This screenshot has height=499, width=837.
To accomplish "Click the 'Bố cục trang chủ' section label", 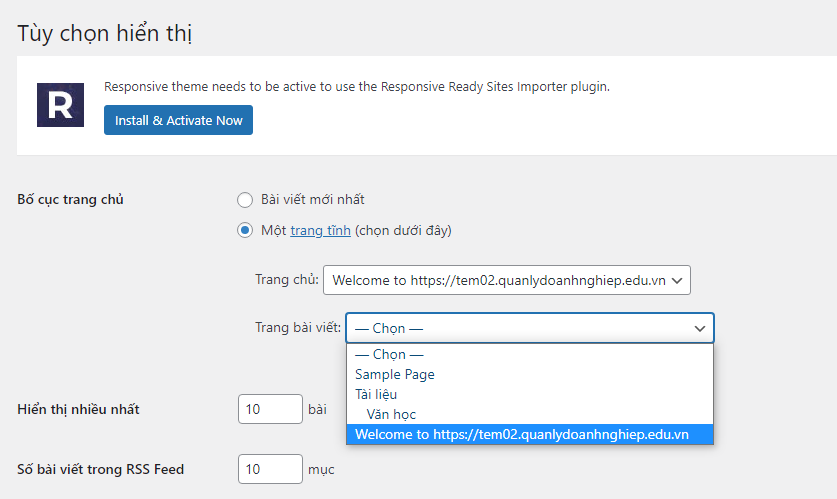I will tap(70, 199).
